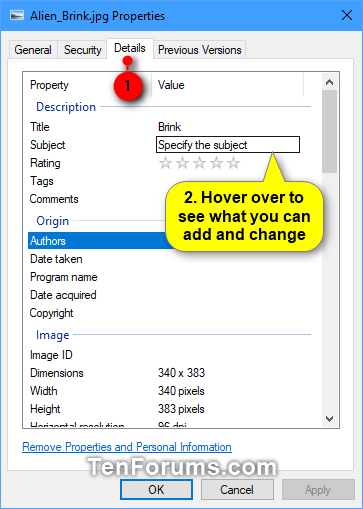Set rating to one star
The width and height of the screenshot is (363, 509).
[x=165, y=163]
